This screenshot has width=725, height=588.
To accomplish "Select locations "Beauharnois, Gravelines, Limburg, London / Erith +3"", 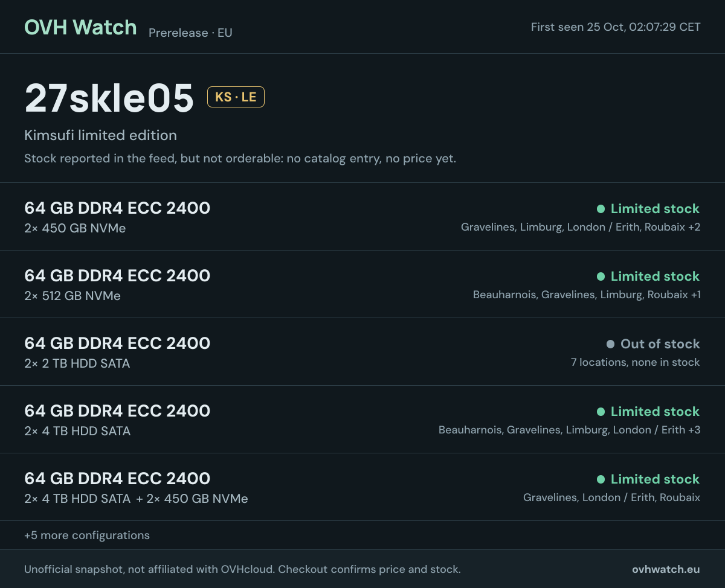I will [570, 430].
